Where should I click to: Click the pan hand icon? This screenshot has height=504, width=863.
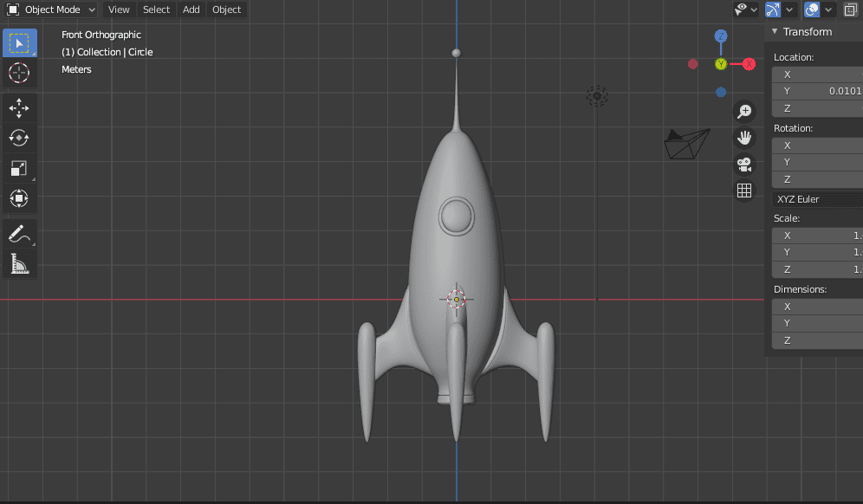[744, 137]
